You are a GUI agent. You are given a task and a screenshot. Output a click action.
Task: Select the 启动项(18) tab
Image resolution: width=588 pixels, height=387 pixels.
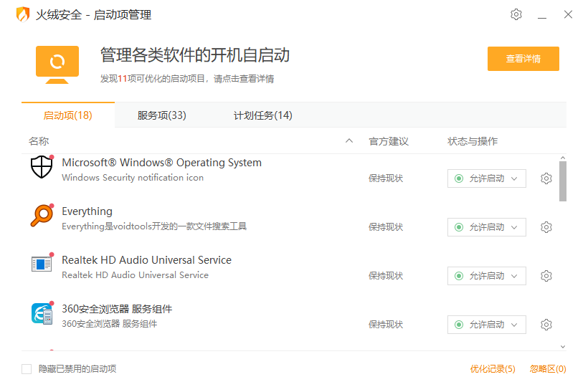pyautogui.click(x=68, y=115)
